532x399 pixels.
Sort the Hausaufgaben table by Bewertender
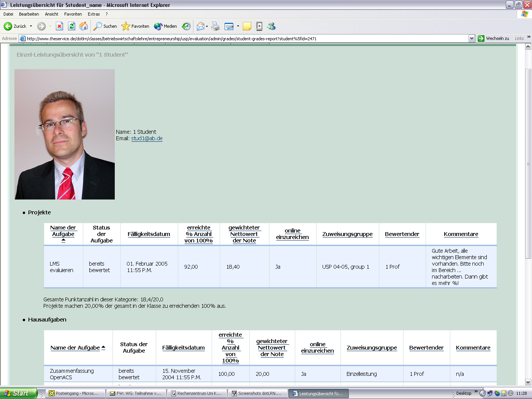click(x=426, y=347)
